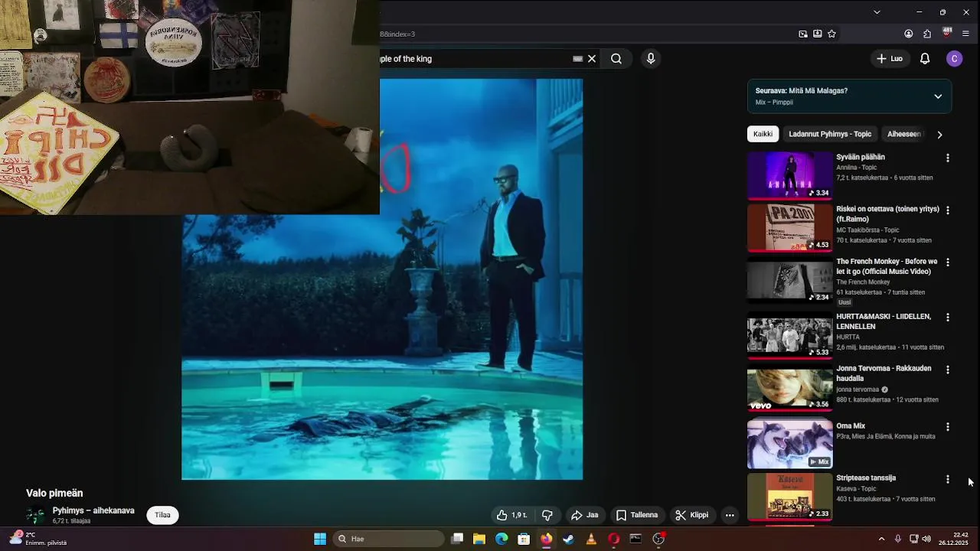Show hidden tray icons chevron

(x=881, y=539)
